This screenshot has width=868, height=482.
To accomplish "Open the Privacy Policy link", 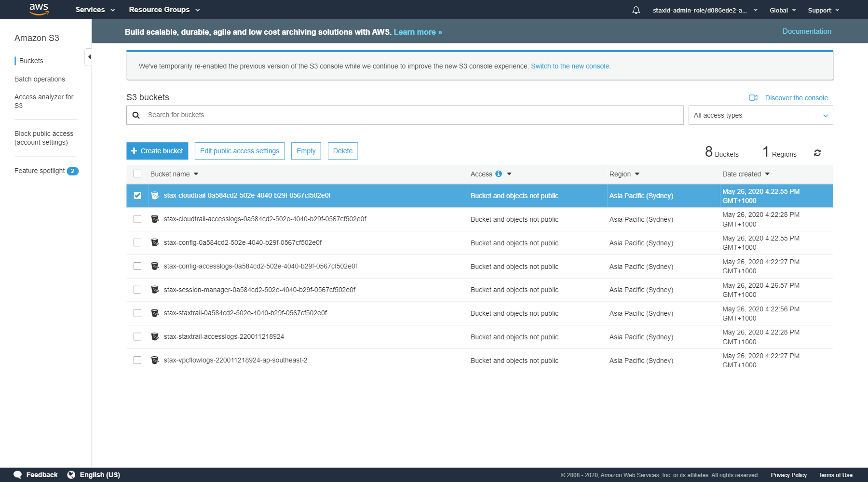I will point(788,475).
